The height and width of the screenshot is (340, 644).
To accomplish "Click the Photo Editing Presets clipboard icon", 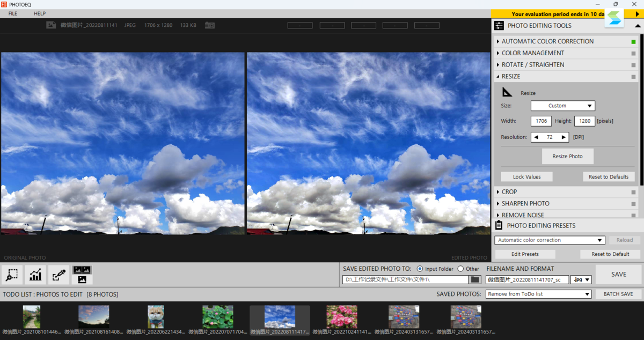I will click(499, 226).
